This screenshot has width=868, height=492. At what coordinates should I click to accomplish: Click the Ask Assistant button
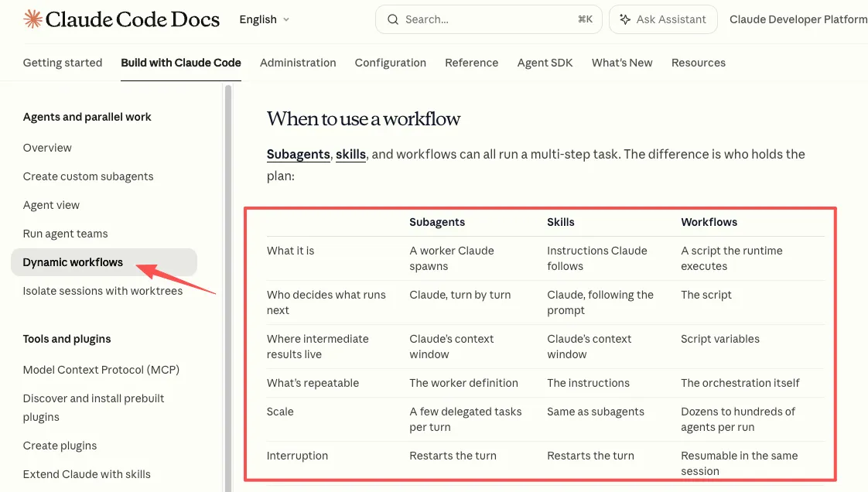tap(663, 19)
